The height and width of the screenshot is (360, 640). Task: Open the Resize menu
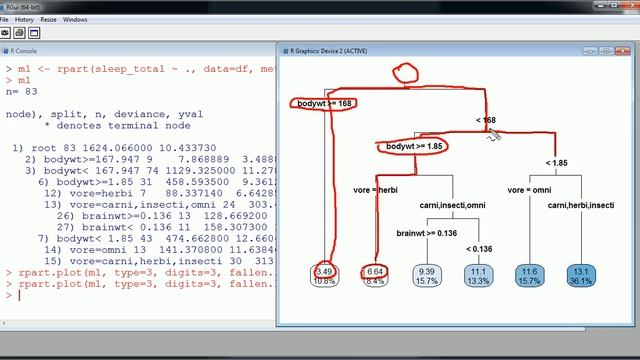coord(48,20)
